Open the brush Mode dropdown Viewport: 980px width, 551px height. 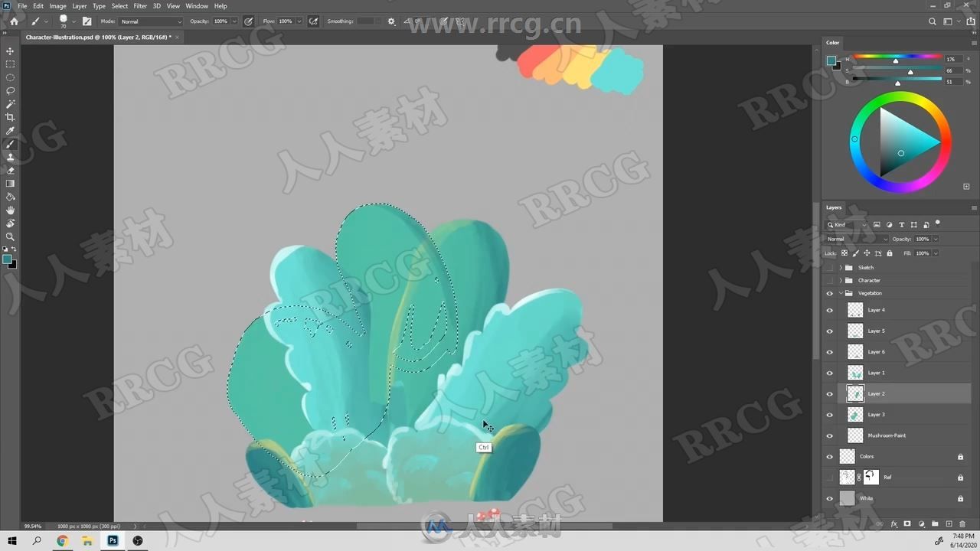[x=150, y=21]
